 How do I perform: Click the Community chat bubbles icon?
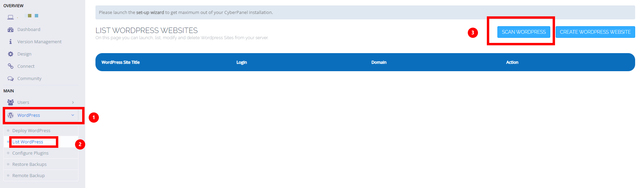(11, 78)
